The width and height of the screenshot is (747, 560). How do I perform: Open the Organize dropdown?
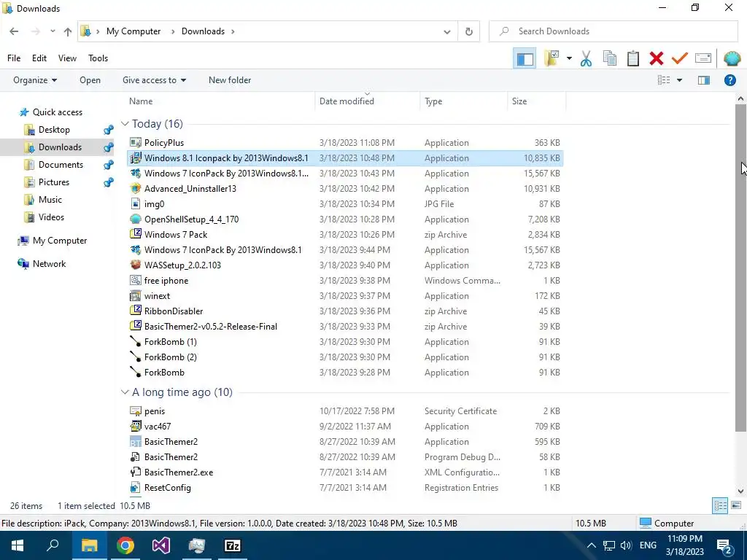pos(35,80)
